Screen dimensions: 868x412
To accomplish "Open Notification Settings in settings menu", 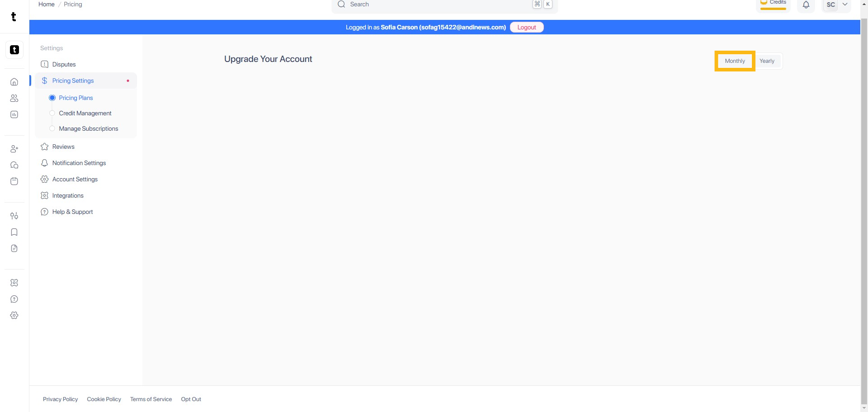I will click(x=79, y=163).
